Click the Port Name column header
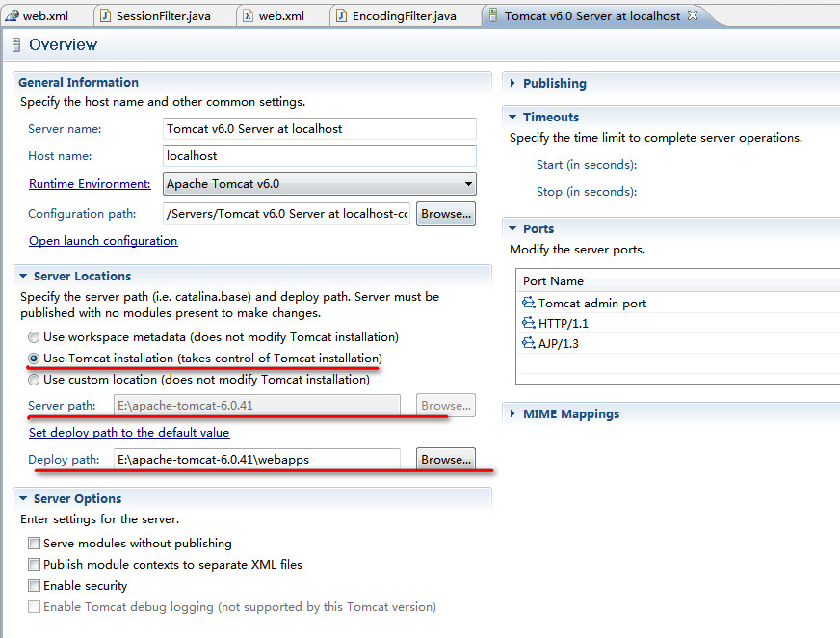Viewport: 840px width, 638px height. (677, 281)
